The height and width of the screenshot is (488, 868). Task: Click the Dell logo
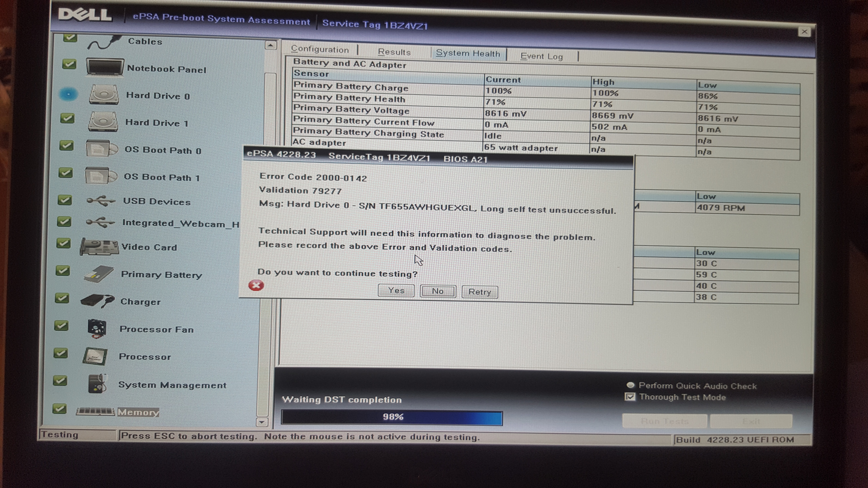pos(85,15)
